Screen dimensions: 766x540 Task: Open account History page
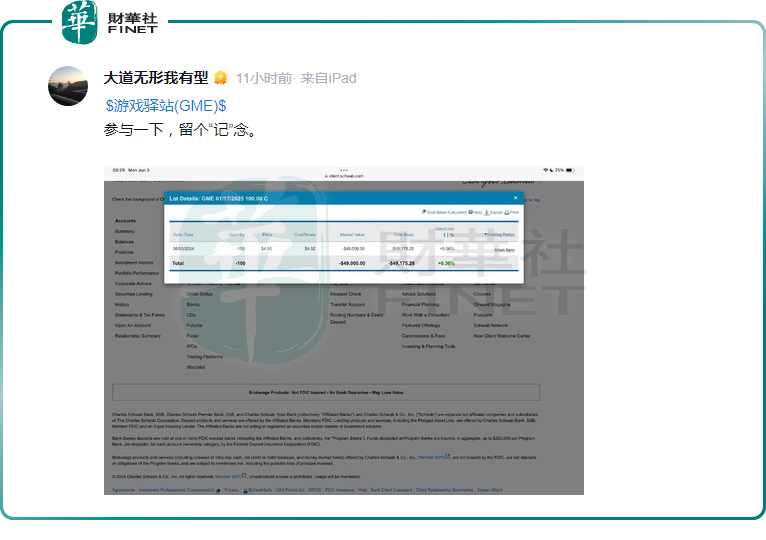(122, 304)
